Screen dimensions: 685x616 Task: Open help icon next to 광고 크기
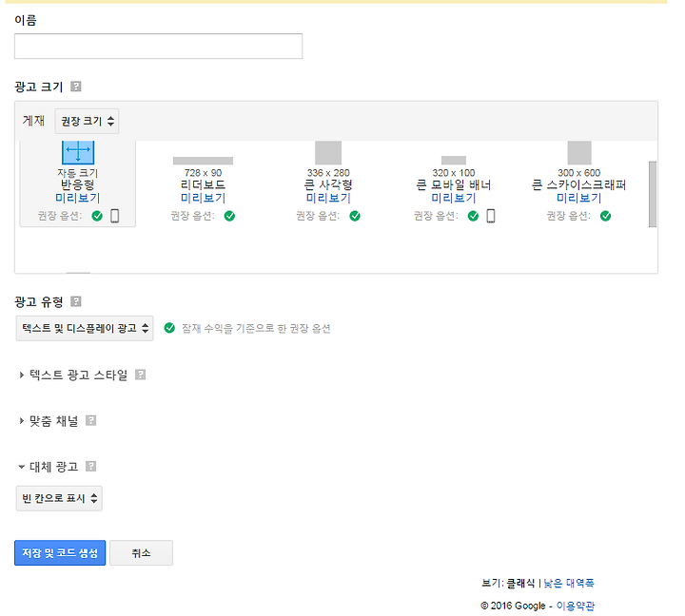point(76,87)
